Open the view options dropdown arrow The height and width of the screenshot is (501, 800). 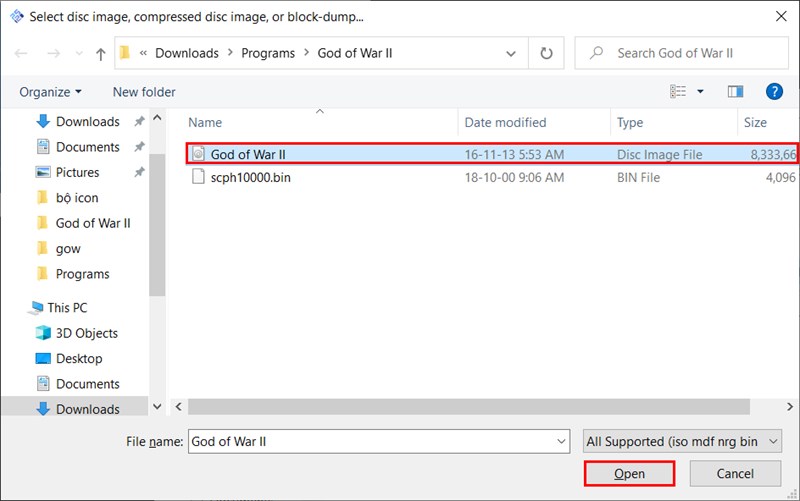pos(701,91)
